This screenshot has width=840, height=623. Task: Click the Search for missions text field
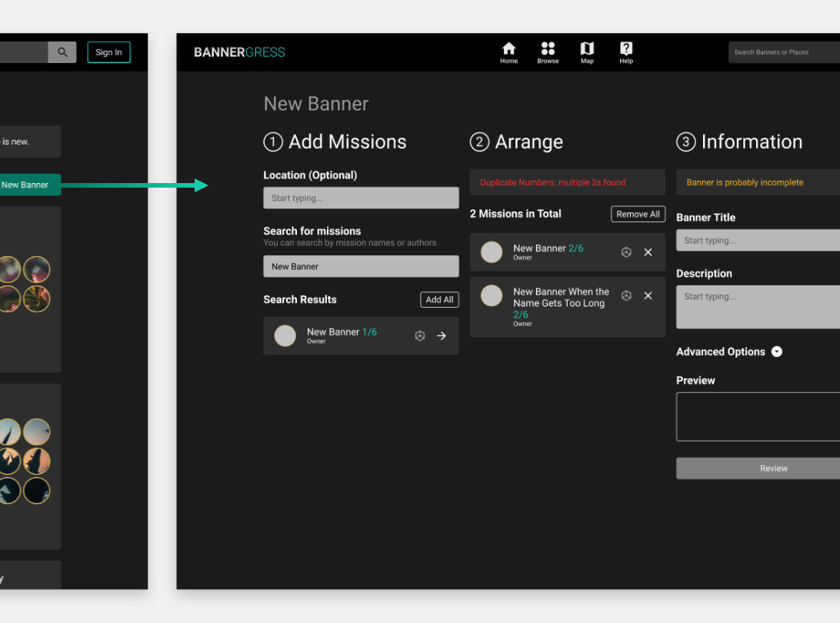(x=361, y=267)
